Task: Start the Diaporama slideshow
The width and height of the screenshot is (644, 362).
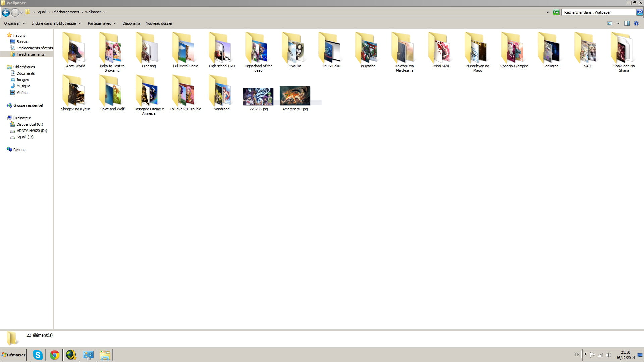Action: 131,23
